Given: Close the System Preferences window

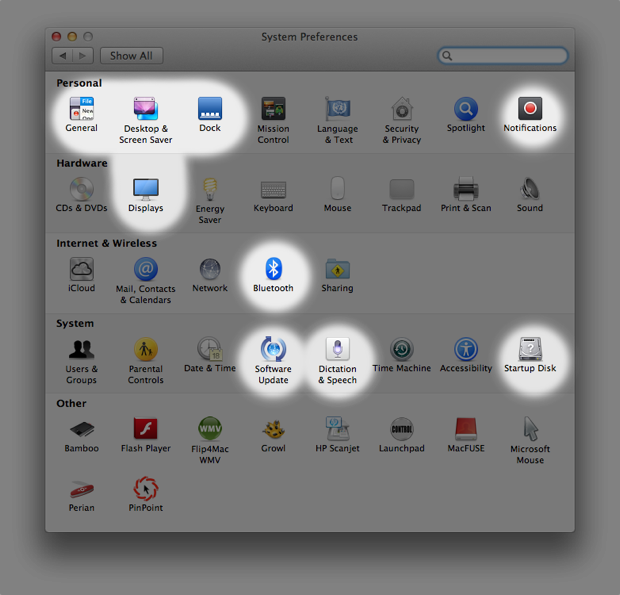Looking at the screenshot, I should pos(57,37).
